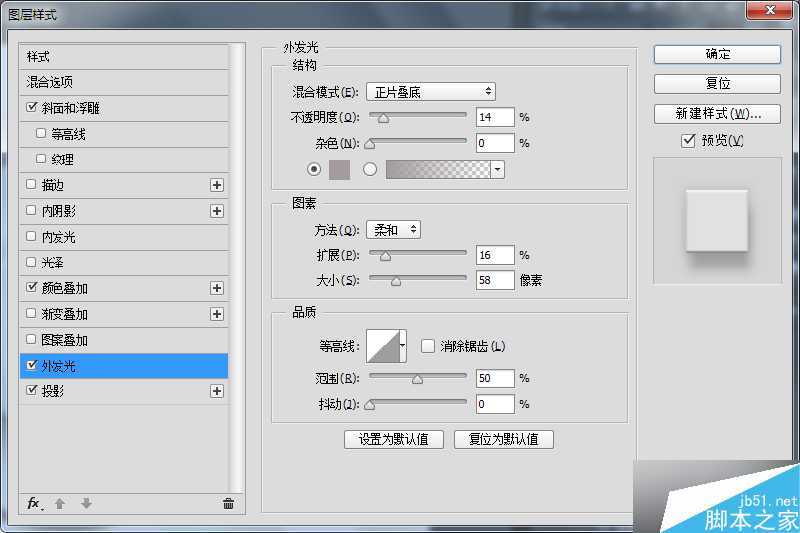The width and height of the screenshot is (800, 533).
Task: Toggle the 斜面和浮雕 checkbox
Action: pos(32,108)
